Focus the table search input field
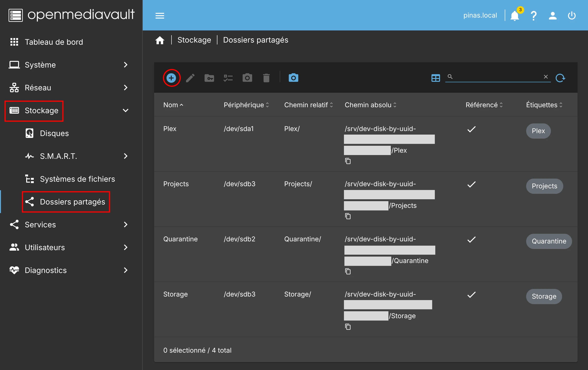Viewport: 588px width, 370px height. 498,77
